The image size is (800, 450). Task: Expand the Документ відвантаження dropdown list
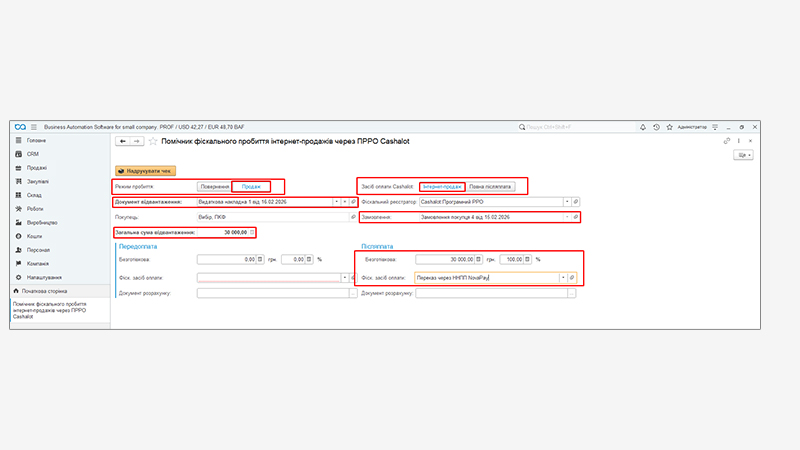click(x=335, y=202)
